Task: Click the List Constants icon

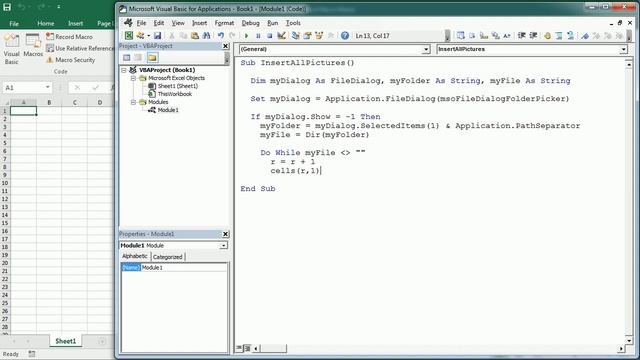Action: pyautogui.click(x=472, y=36)
